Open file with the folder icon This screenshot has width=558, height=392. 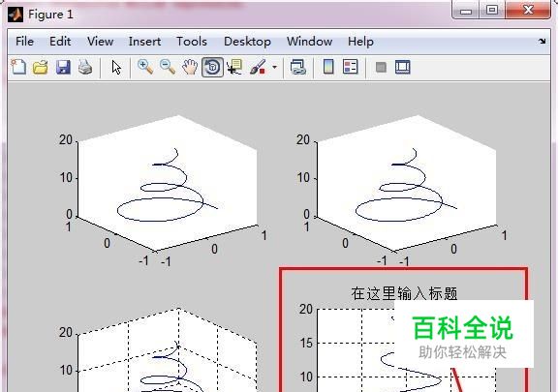click(41, 67)
